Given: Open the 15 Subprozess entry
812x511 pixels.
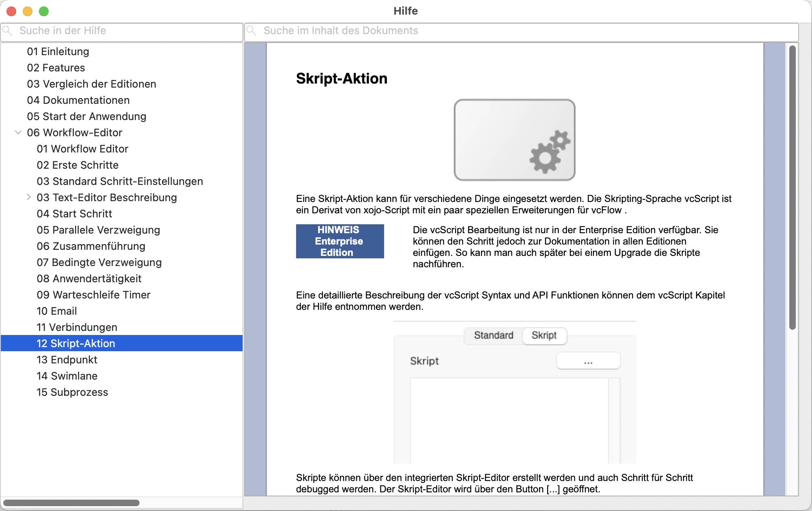Looking at the screenshot, I should point(72,392).
